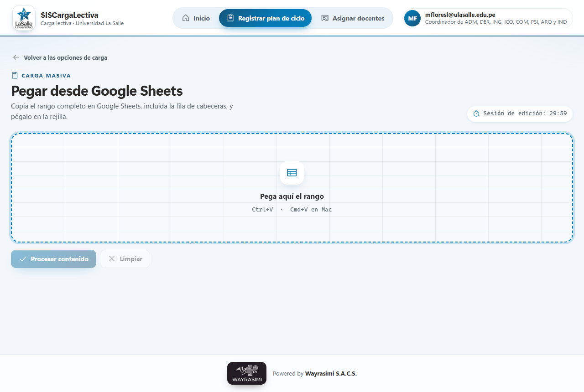
Task: Go to the Inicio tab
Action: 196,18
